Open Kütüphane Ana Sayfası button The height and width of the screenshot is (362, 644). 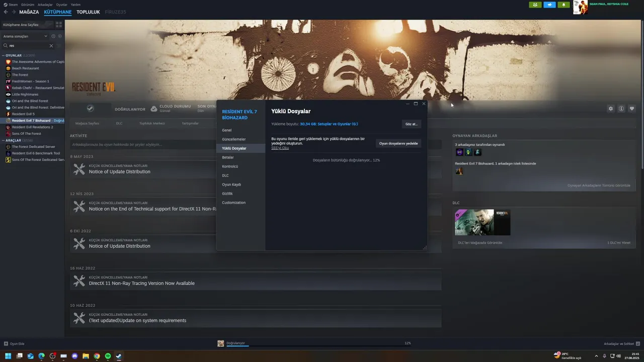pyautogui.click(x=27, y=24)
